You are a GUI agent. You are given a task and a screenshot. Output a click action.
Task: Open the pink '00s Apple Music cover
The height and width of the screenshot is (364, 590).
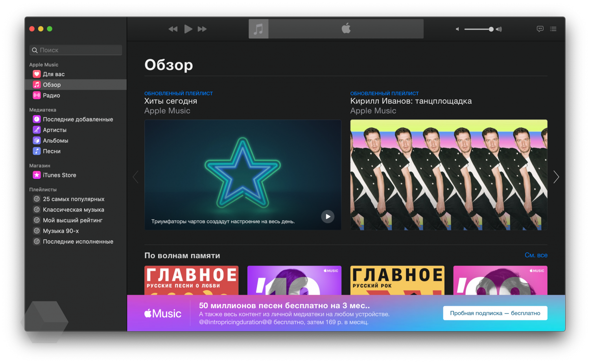click(500, 280)
